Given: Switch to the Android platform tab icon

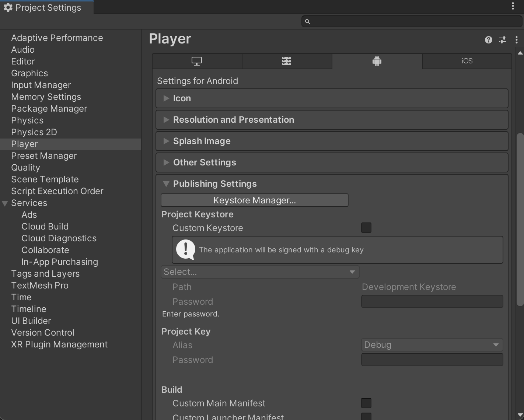Looking at the screenshot, I should click(377, 61).
